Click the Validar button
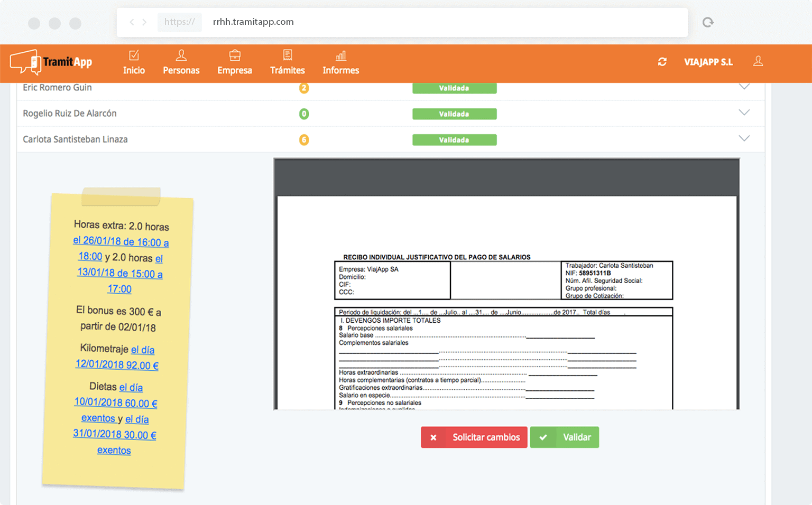This screenshot has width=812, height=505. click(565, 437)
